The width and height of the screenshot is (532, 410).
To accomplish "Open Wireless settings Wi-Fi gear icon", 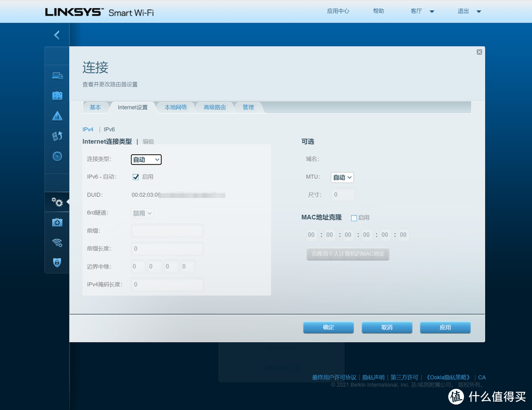I will click(x=57, y=242).
